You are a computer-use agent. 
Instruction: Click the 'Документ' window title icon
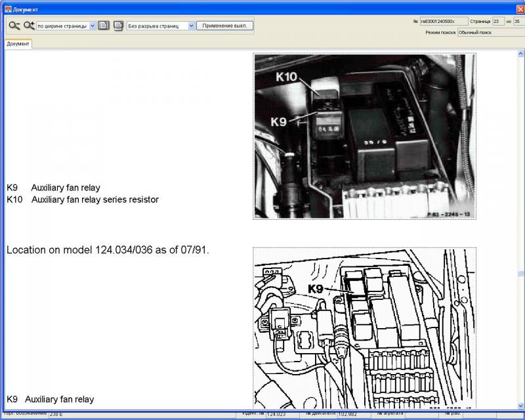point(8,9)
